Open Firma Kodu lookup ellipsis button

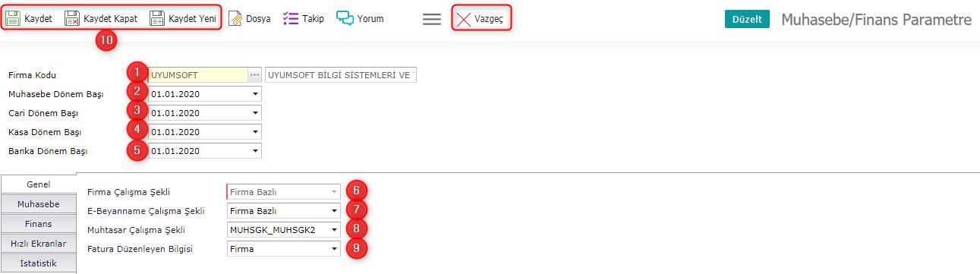click(255, 75)
